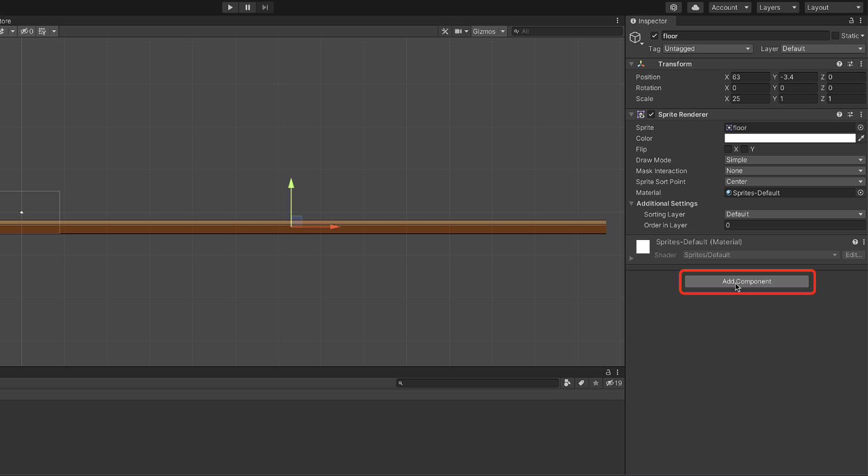Screen dimensions: 868x476
Task: Open the Sorting Layer dropdown
Action: [795, 214]
